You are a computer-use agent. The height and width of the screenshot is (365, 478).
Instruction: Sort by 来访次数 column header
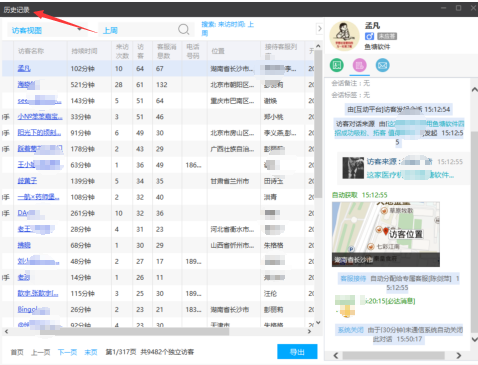tap(122, 51)
